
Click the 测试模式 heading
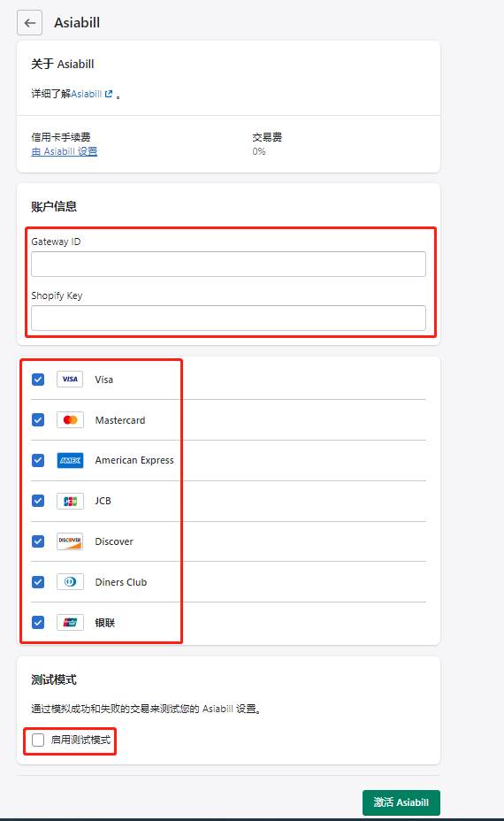(x=54, y=679)
